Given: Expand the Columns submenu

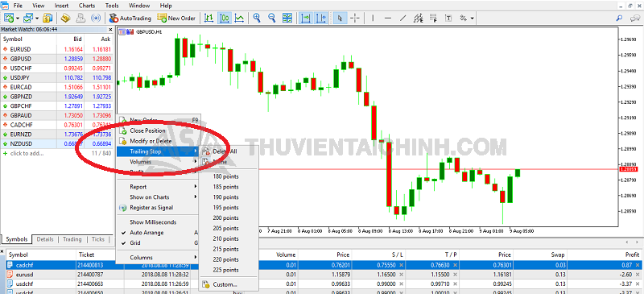Looking at the screenshot, I should tap(158, 258).
